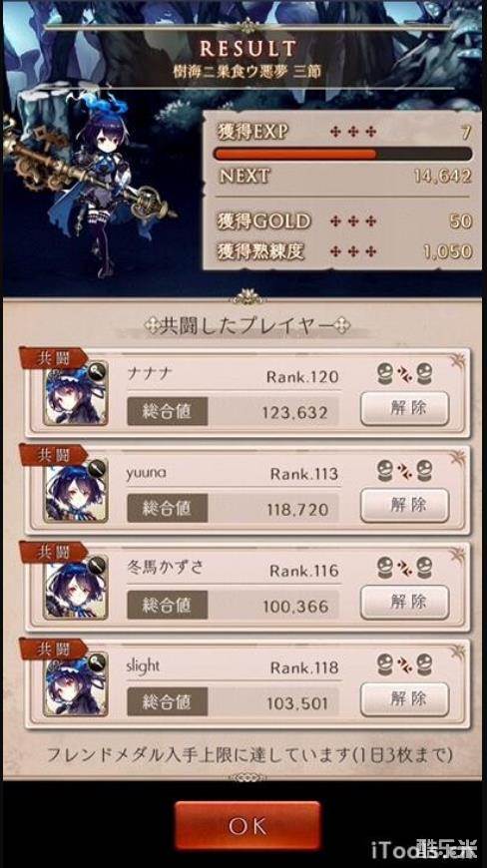The image size is (487, 868).
Task: Click friend link icon beside Rank.113
Action: click(404, 471)
